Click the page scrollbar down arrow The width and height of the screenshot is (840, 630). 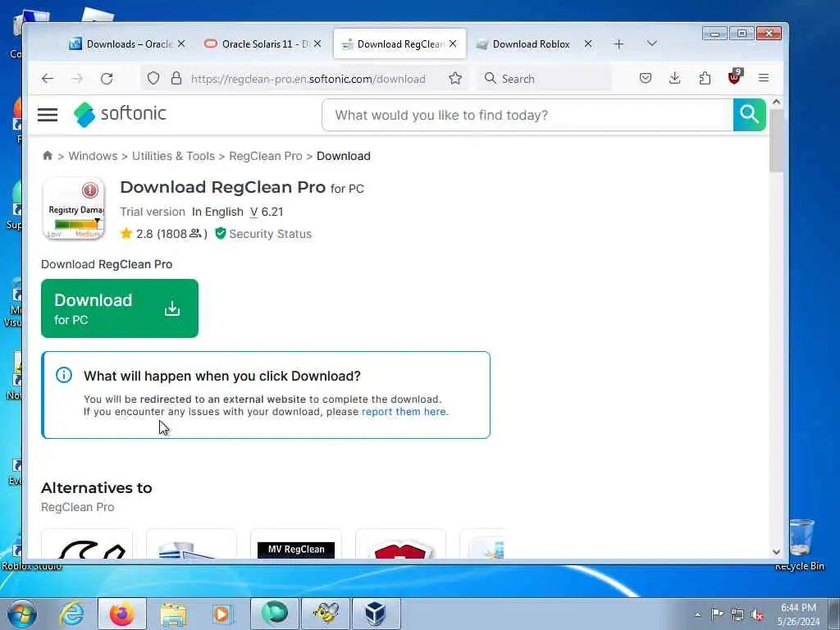[x=776, y=552]
